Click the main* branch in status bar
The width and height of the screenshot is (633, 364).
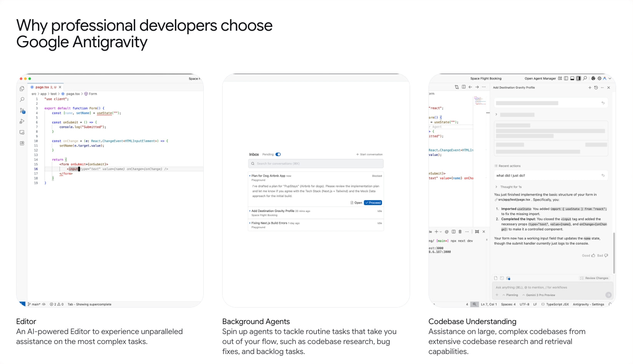[34, 304]
